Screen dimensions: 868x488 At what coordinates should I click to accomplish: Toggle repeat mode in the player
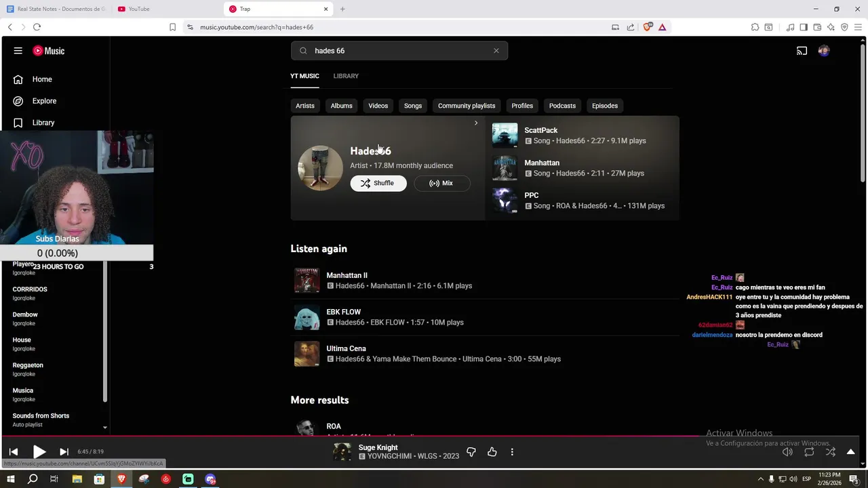(x=809, y=451)
